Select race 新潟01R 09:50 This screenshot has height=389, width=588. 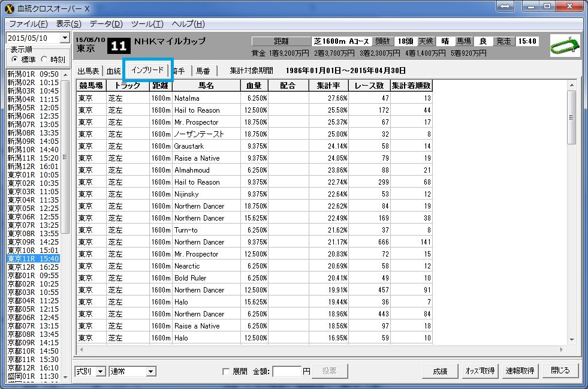click(x=34, y=74)
